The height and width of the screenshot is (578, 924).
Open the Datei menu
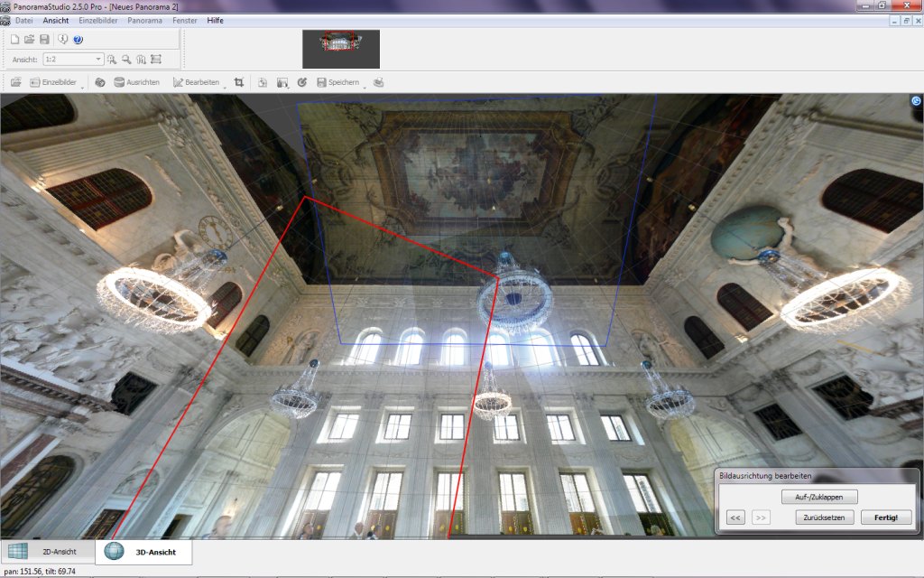point(24,20)
